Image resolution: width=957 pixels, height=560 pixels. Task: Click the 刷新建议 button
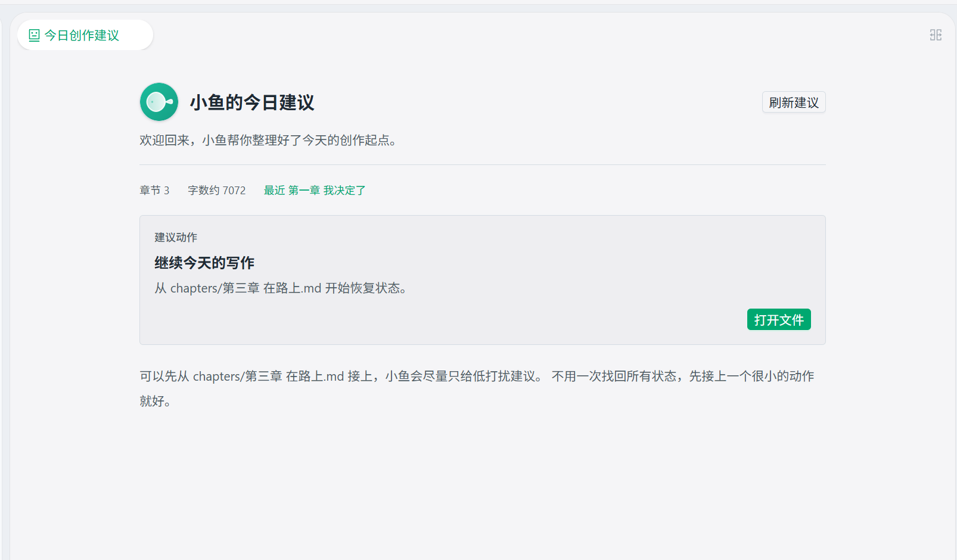point(794,102)
